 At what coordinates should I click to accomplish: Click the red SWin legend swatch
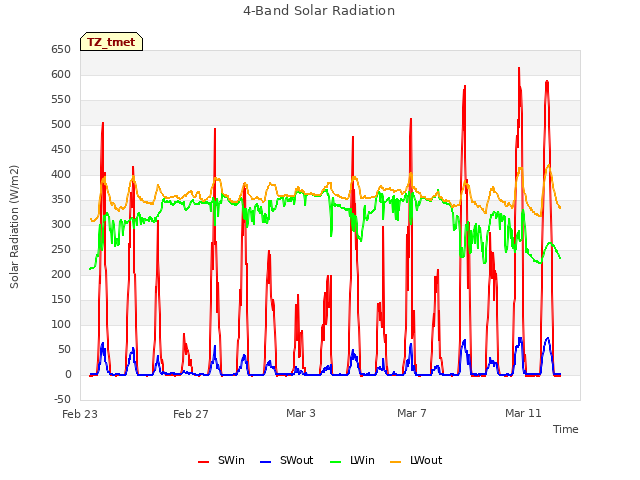pos(203,462)
